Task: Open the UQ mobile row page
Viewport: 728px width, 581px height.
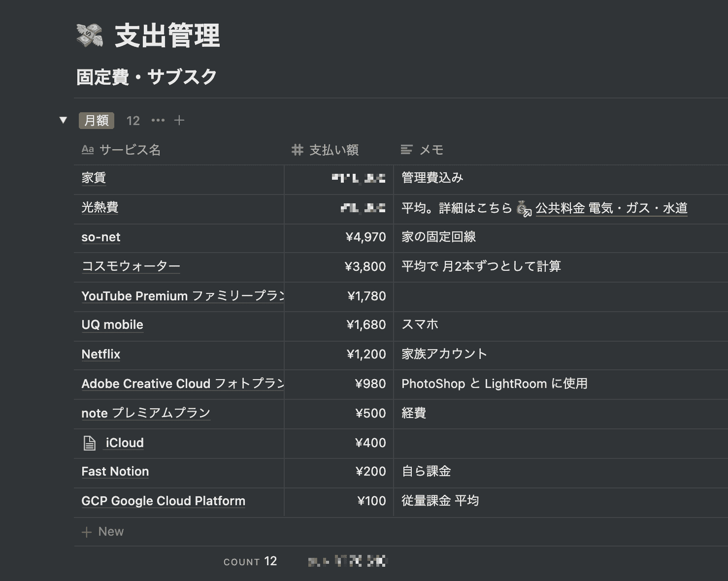Action: point(112,325)
